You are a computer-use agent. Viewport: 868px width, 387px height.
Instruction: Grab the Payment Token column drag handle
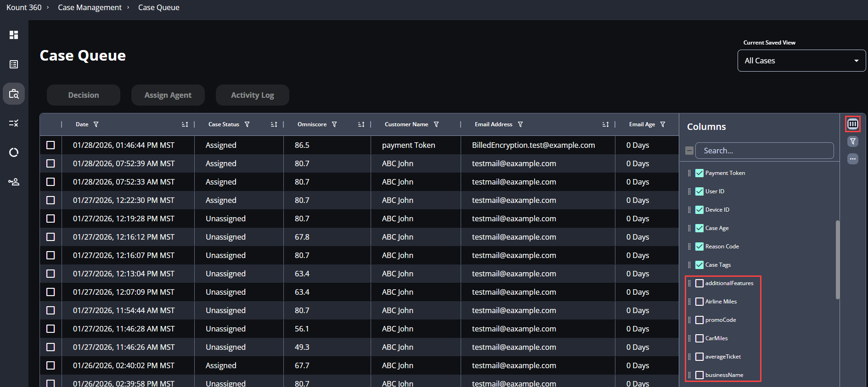coord(689,173)
